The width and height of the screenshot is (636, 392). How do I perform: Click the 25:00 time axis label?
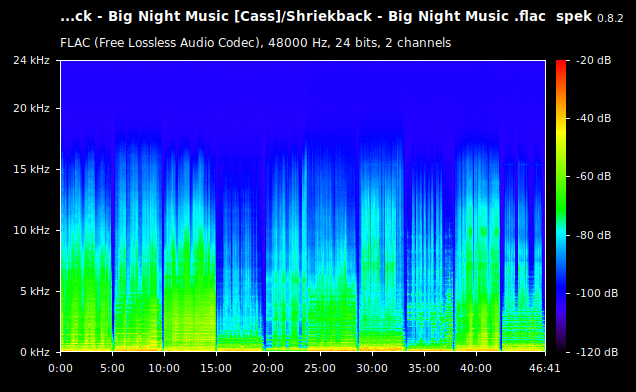(x=320, y=368)
